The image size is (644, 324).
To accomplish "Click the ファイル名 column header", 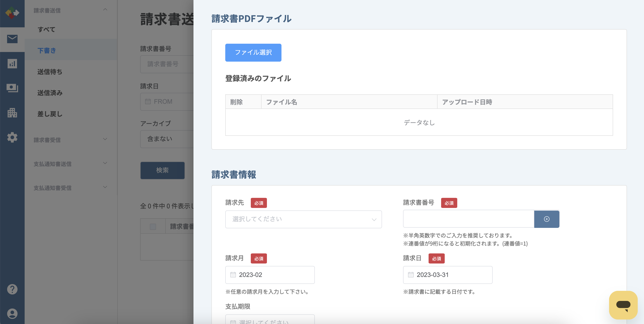I will [x=349, y=102].
